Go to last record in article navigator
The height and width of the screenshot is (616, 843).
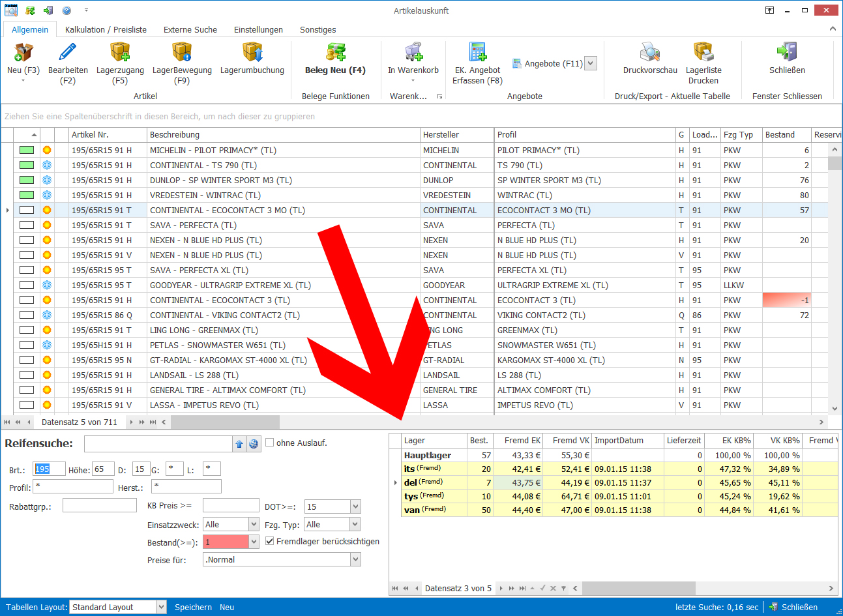pyautogui.click(x=153, y=422)
